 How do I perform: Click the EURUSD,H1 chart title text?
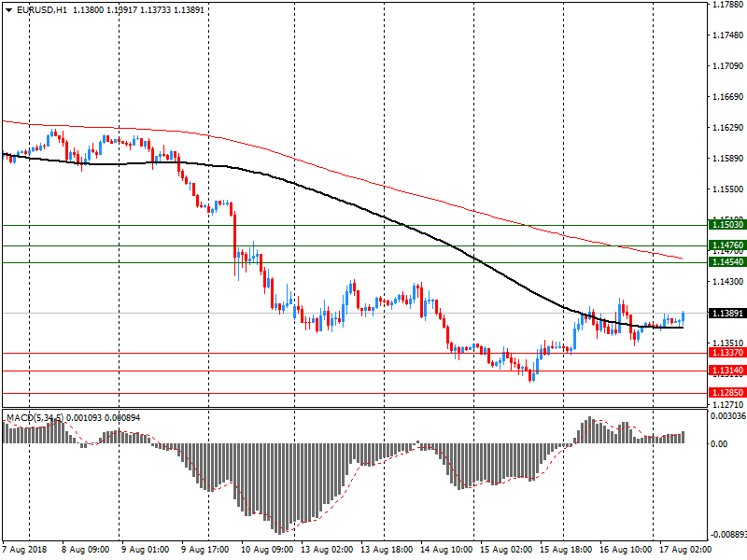point(42,9)
